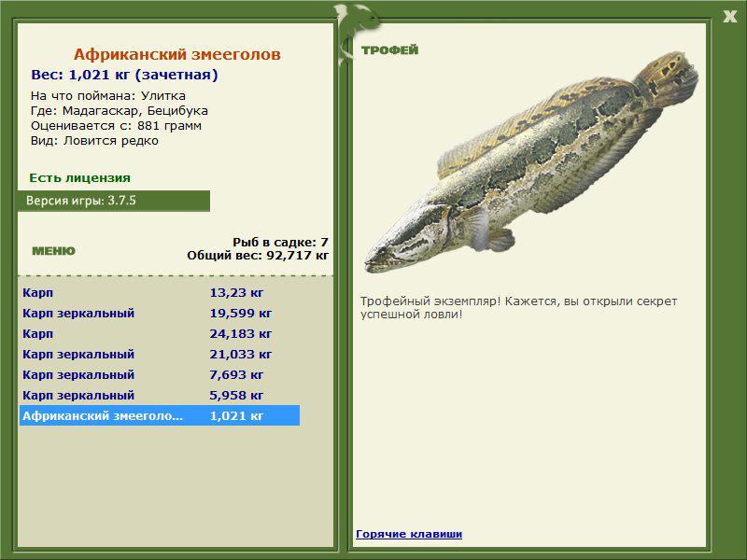
Task: Click the Общий вес: 92,717 кг total
Action: click(258, 256)
